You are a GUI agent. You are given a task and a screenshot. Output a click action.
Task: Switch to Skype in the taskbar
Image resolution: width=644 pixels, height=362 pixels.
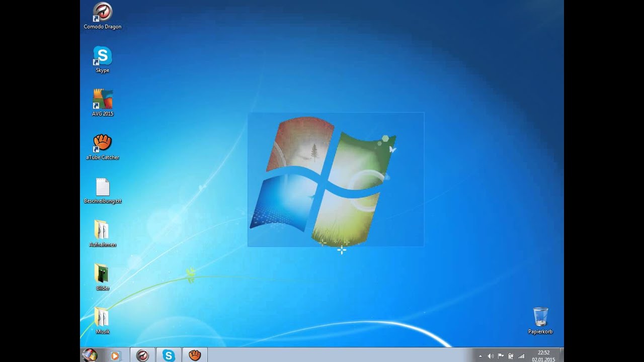tap(169, 355)
